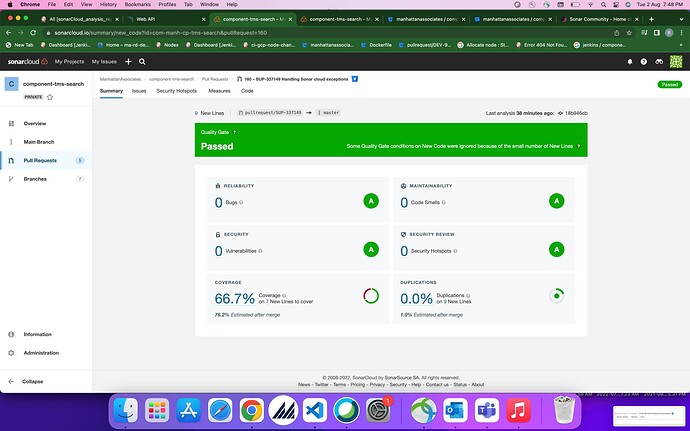Image resolution: width=690 pixels, height=431 pixels.
Task: Open Information in the sidebar
Action: (x=37, y=334)
